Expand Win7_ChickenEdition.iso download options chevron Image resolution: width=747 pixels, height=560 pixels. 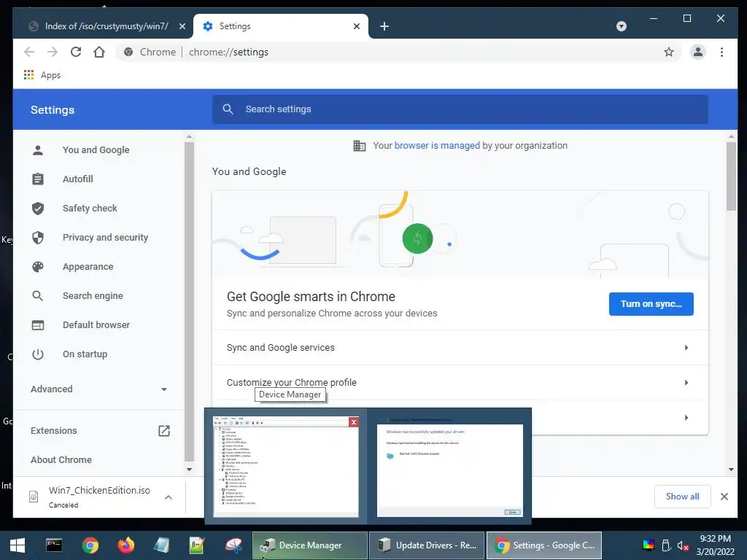[x=169, y=497]
